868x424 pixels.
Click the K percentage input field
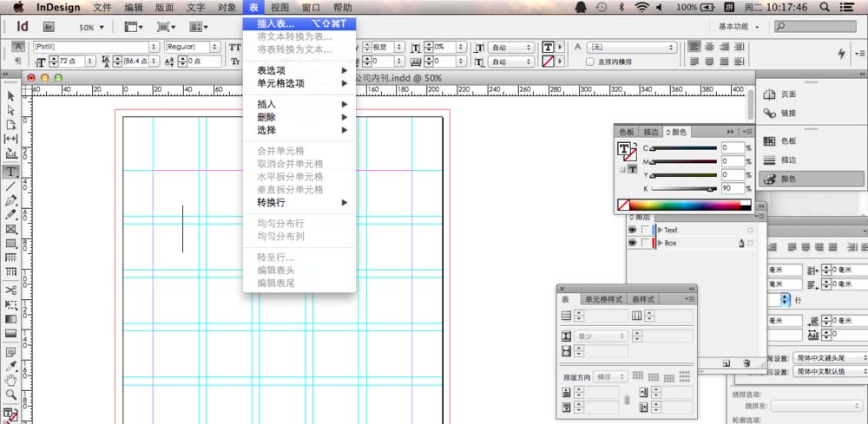click(x=732, y=188)
